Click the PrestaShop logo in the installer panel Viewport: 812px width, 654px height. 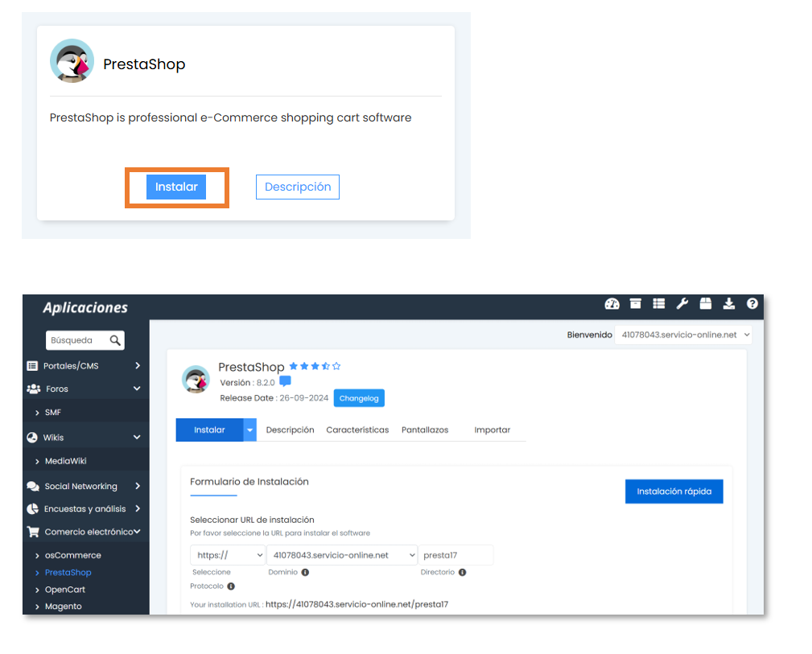pyautogui.click(x=196, y=380)
